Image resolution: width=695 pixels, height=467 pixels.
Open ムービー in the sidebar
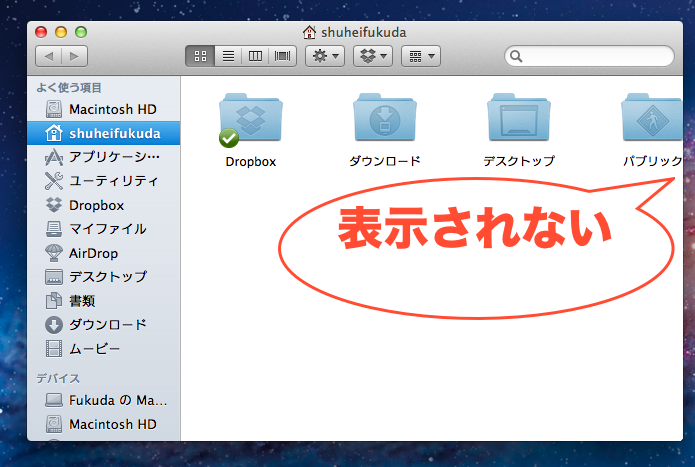(104, 349)
